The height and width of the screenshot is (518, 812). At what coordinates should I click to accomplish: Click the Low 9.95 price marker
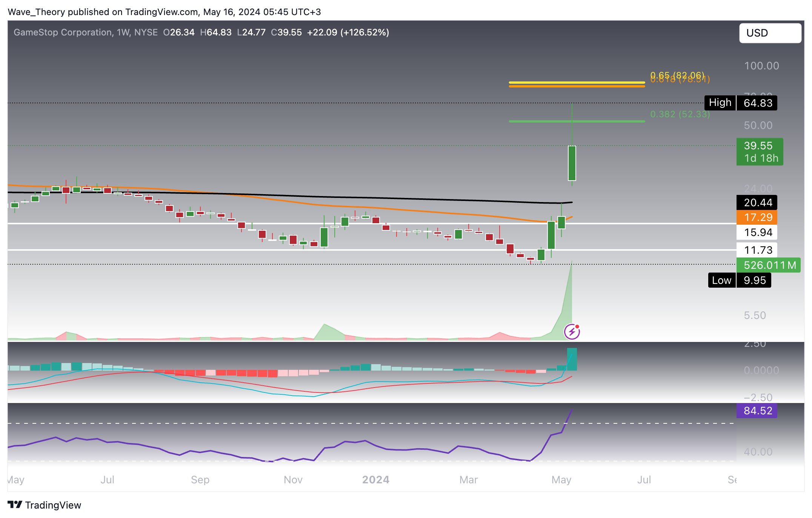click(739, 280)
